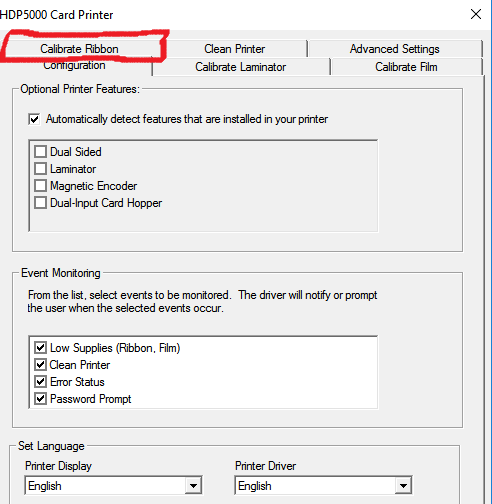Check the Laminator feature box
The height and width of the screenshot is (504, 492).
[x=40, y=169]
